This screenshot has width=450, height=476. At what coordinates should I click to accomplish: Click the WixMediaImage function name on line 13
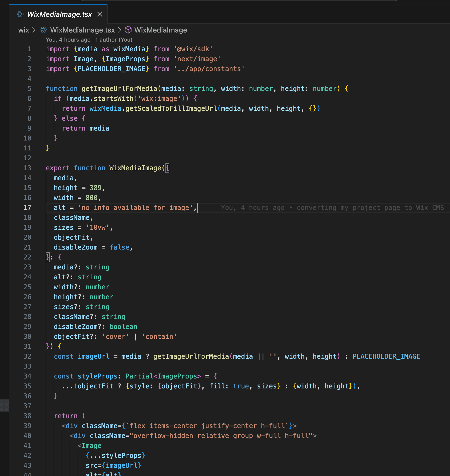(135, 168)
